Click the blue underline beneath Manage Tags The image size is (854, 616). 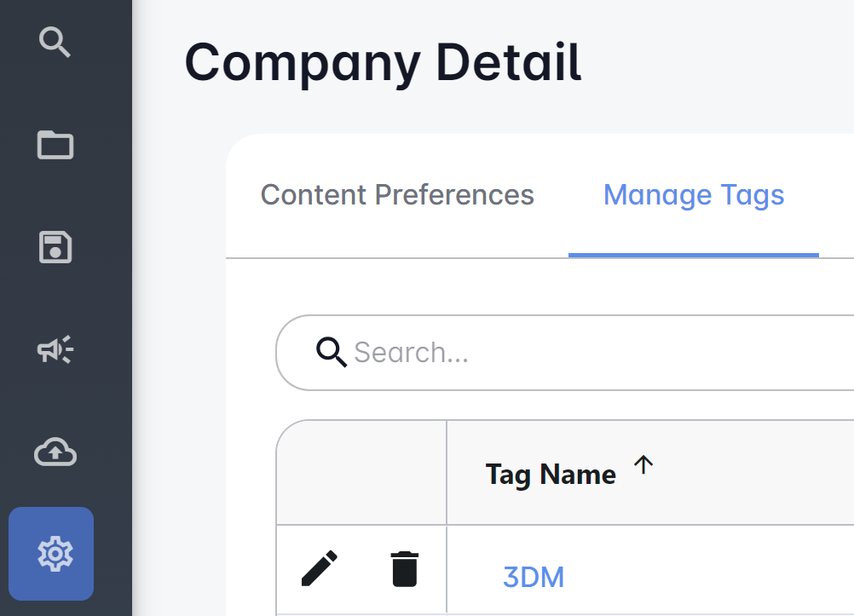(x=694, y=255)
